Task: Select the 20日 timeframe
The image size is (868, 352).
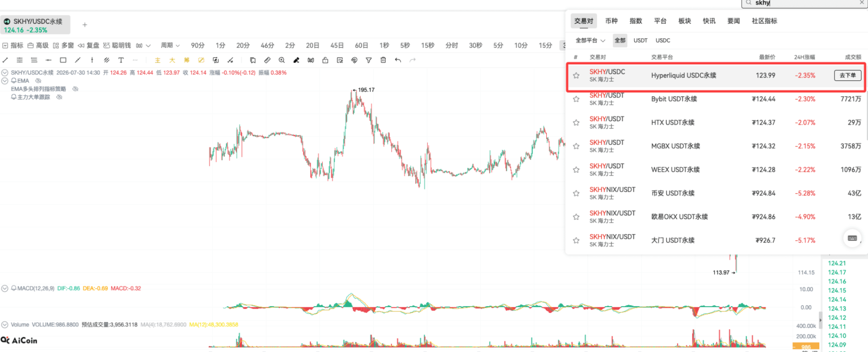Action: (312, 45)
